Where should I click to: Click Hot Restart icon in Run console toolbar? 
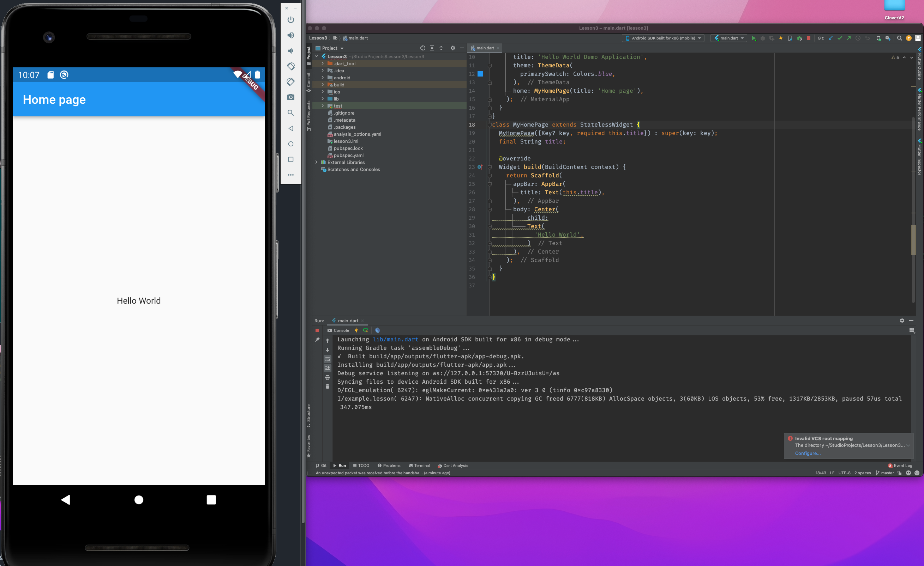[366, 330]
